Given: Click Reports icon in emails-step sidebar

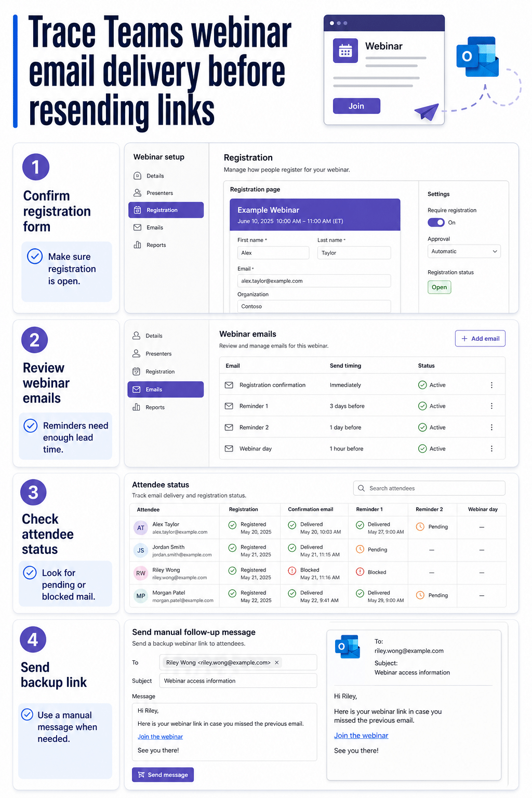Looking at the screenshot, I should (136, 407).
